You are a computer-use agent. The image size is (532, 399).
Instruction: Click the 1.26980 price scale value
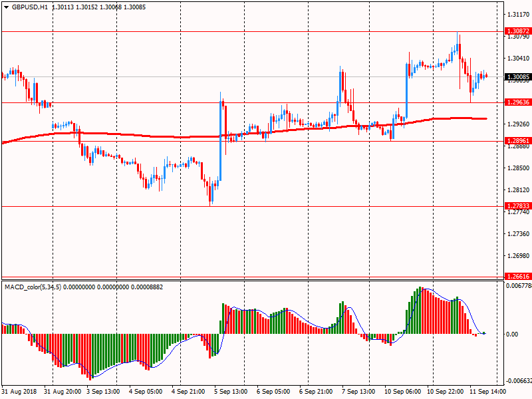pyautogui.click(x=519, y=256)
